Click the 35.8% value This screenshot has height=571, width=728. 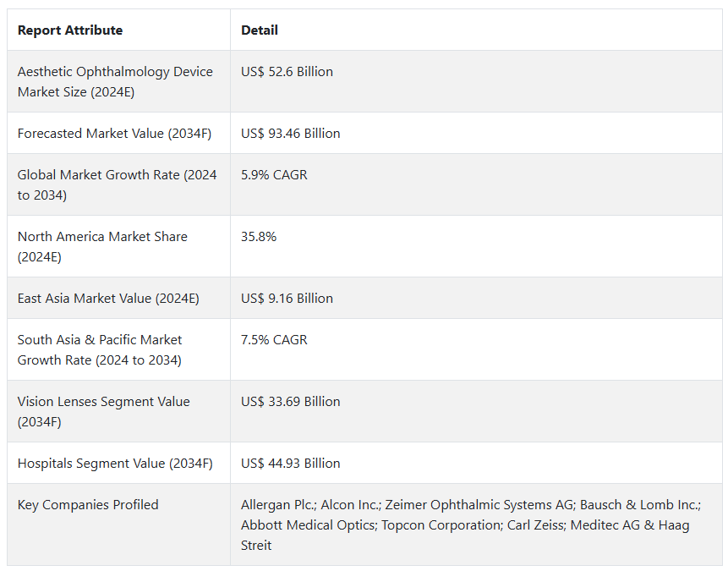(x=259, y=237)
